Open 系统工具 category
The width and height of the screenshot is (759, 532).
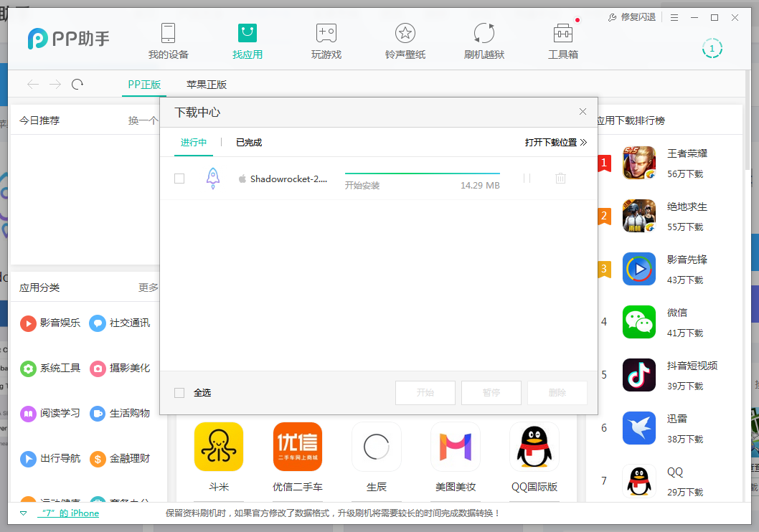point(50,369)
